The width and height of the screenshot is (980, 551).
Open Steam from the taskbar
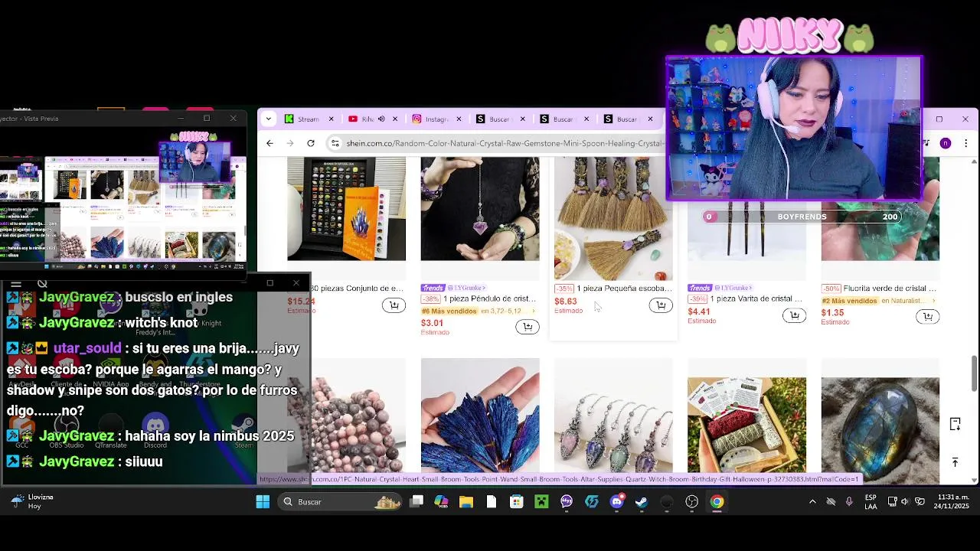642,502
